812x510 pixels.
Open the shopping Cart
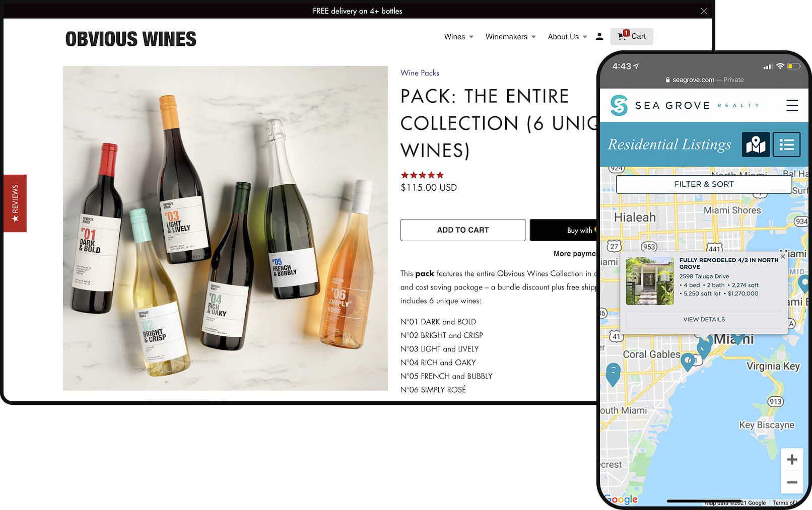click(x=632, y=36)
